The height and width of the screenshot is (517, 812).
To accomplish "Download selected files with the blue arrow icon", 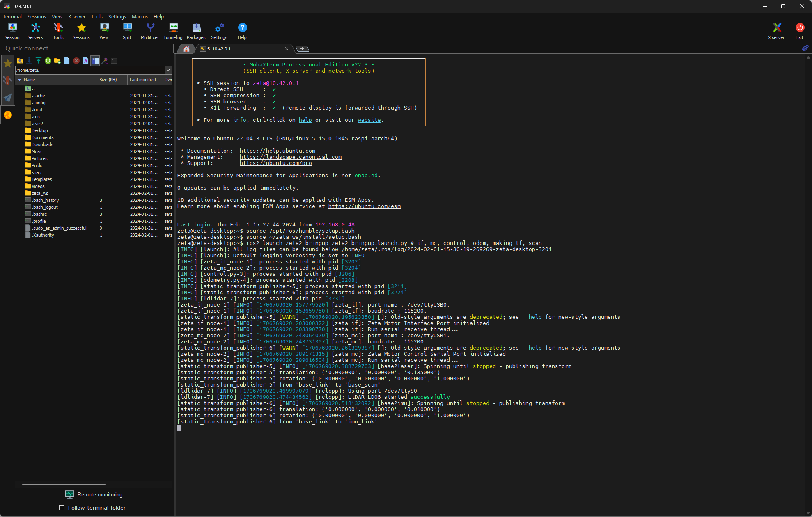I will tap(29, 61).
